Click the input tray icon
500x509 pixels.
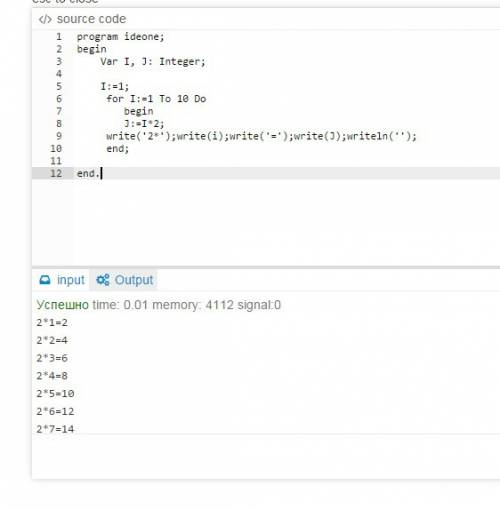45,280
